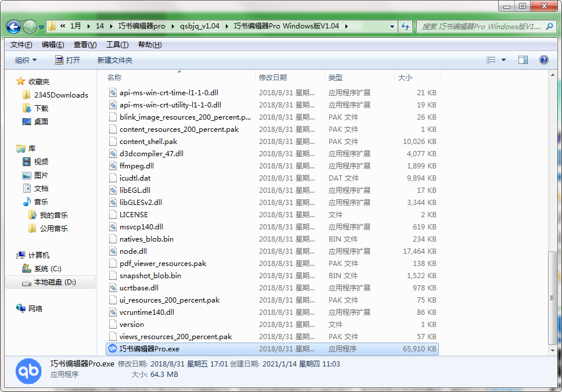Click the search magnifier icon
562x392 pixels.
[x=549, y=26]
